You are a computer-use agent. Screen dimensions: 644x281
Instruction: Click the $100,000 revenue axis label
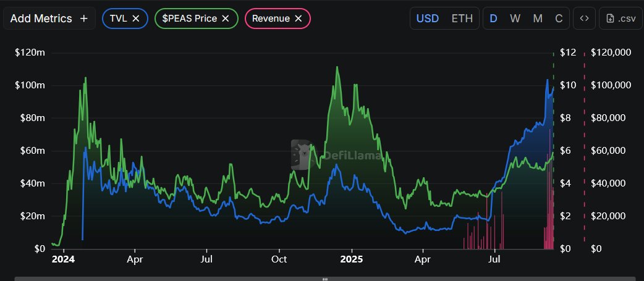click(x=611, y=85)
